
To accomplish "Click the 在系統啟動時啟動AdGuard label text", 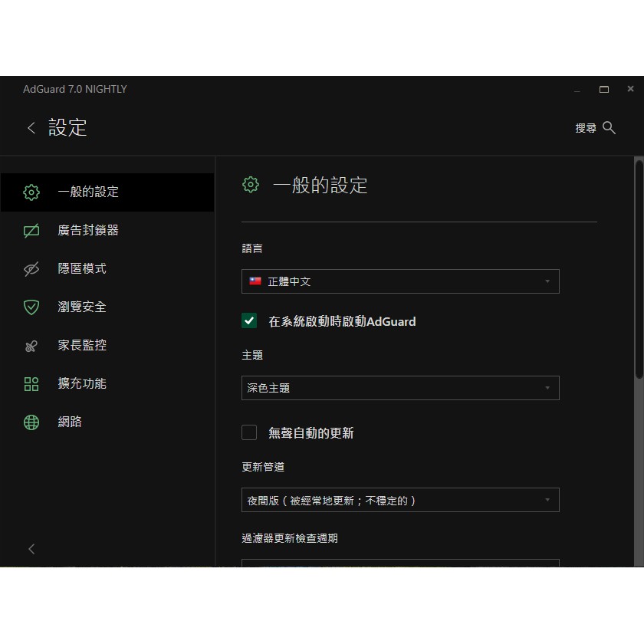I will click(x=342, y=321).
